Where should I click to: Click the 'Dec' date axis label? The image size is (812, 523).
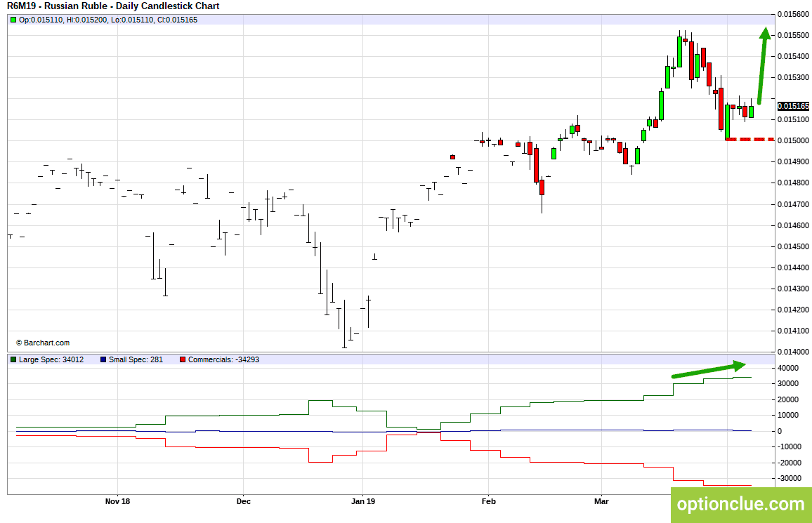[244, 501]
